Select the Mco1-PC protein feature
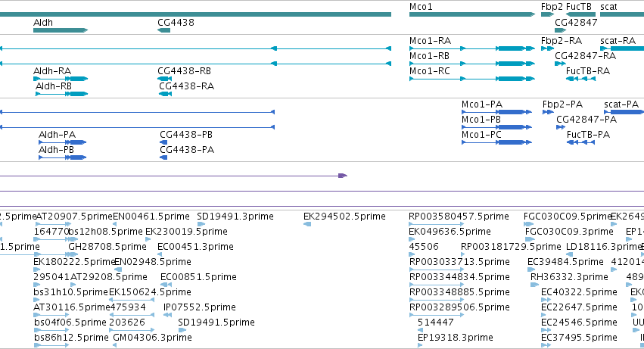644x349 pixels. pyautogui.click(x=496, y=142)
